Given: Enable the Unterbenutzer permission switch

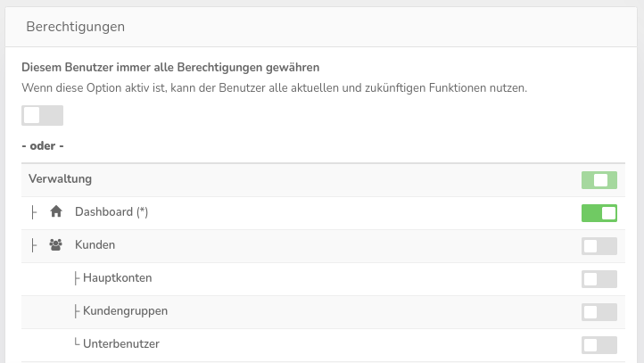Looking at the screenshot, I should click(599, 344).
